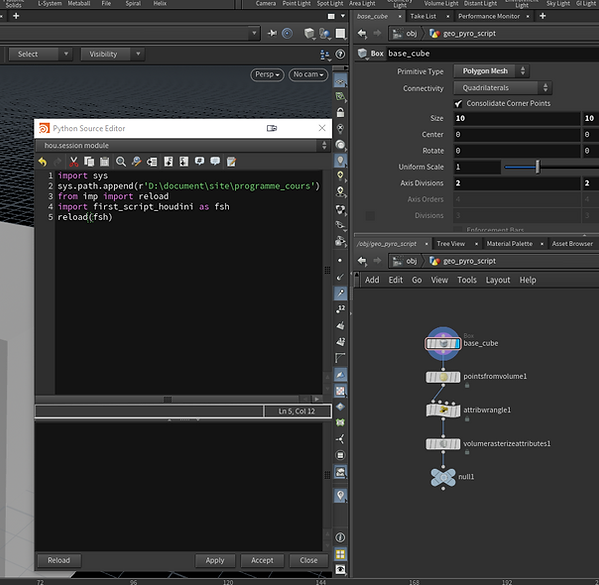Toggle display point numbers icon

340,309
